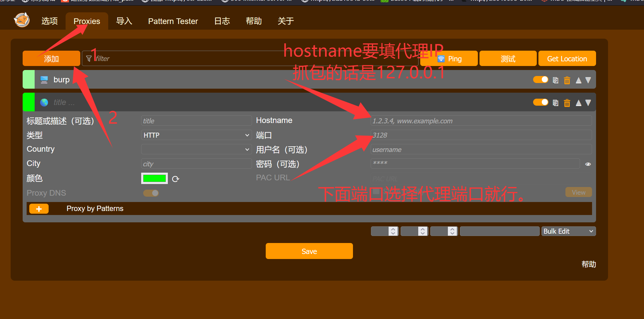Reset color with the refresh icon
This screenshot has width=644, height=319.
click(176, 179)
